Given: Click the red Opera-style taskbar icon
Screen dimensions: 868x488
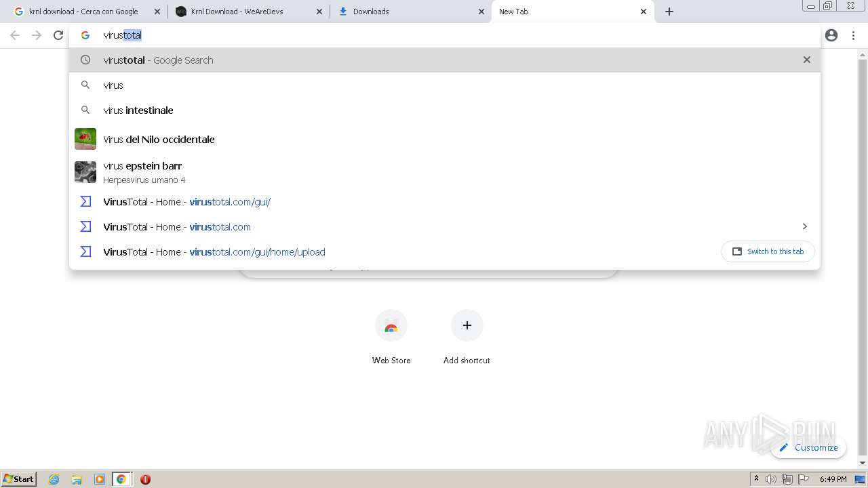Looking at the screenshot, I should tap(145, 479).
